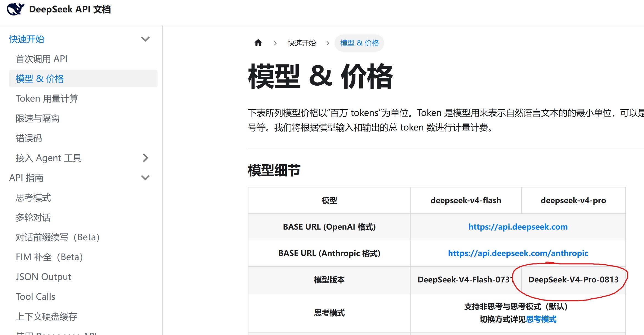644x335 pixels.
Task: Open 错误码 page
Action: tap(29, 138)
